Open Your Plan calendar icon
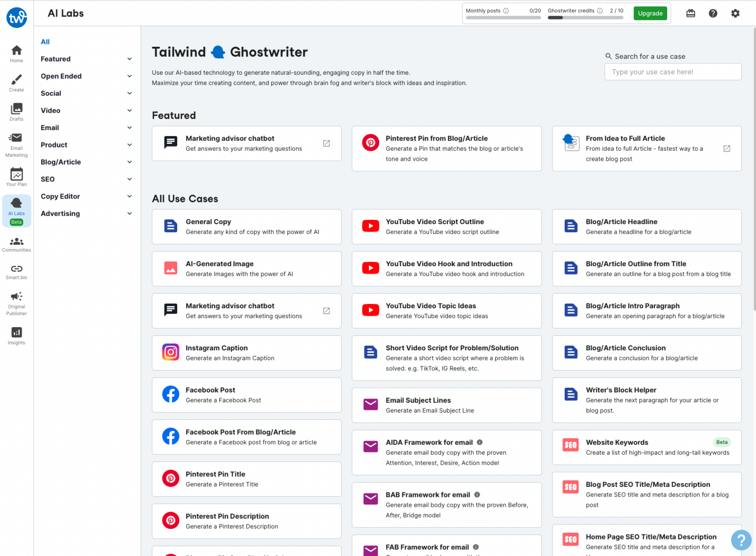This screenshot has height=556, width=756. [x=17, y=177]
